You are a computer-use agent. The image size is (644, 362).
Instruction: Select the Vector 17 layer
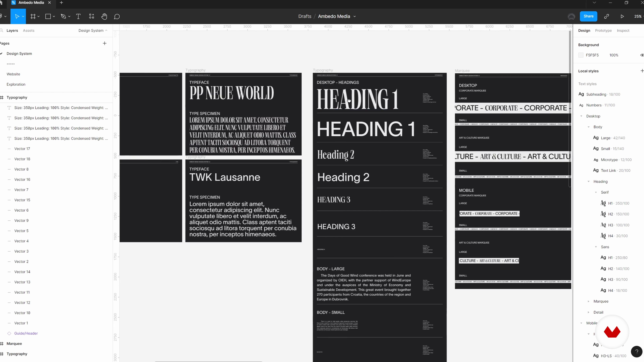(x=22, y=149)
